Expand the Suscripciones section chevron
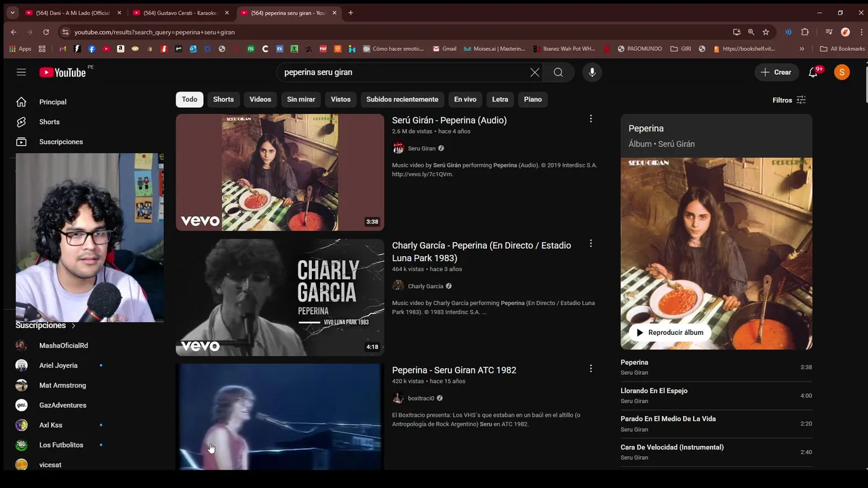 coord(73,326)
